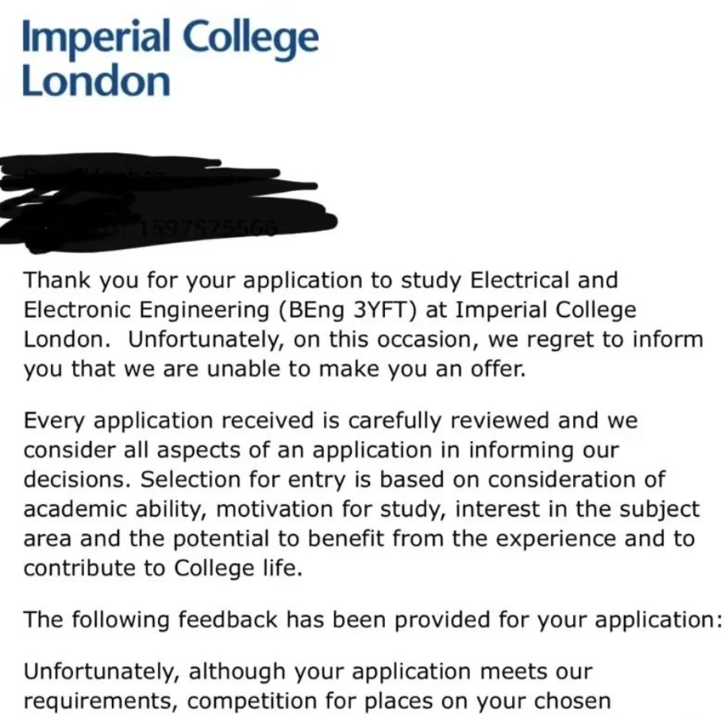Click the phrase "Electrical and" in first paragraph

click(x=544, y=280)
